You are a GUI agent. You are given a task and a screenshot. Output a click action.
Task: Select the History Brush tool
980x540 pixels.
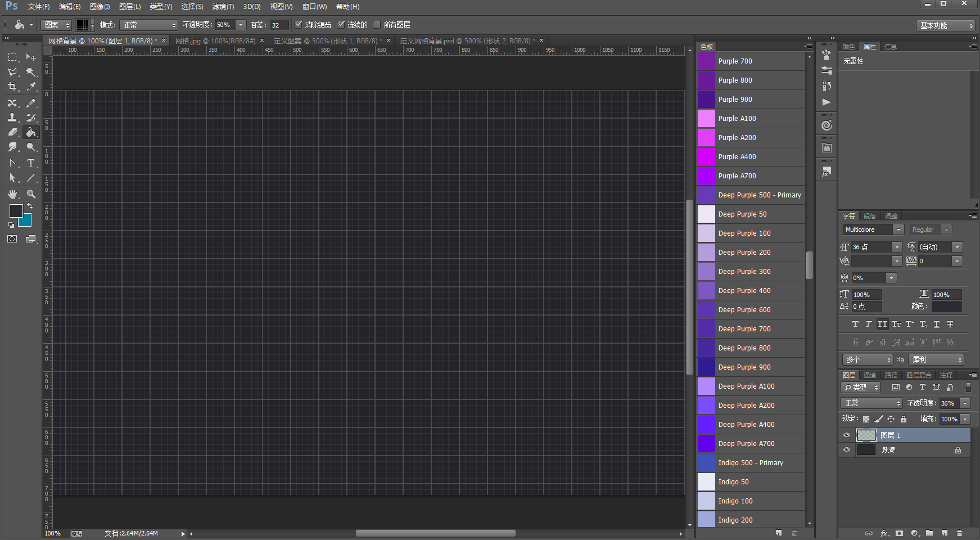tap(31, 118)
